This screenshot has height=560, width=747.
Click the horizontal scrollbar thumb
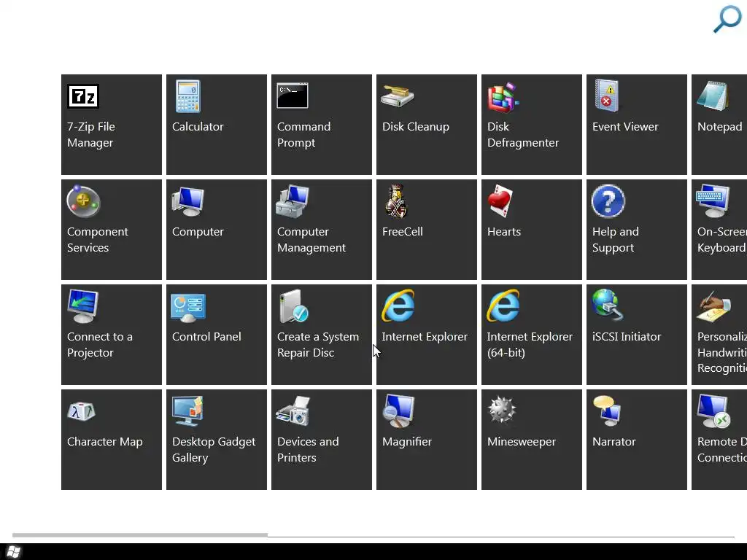140,535
